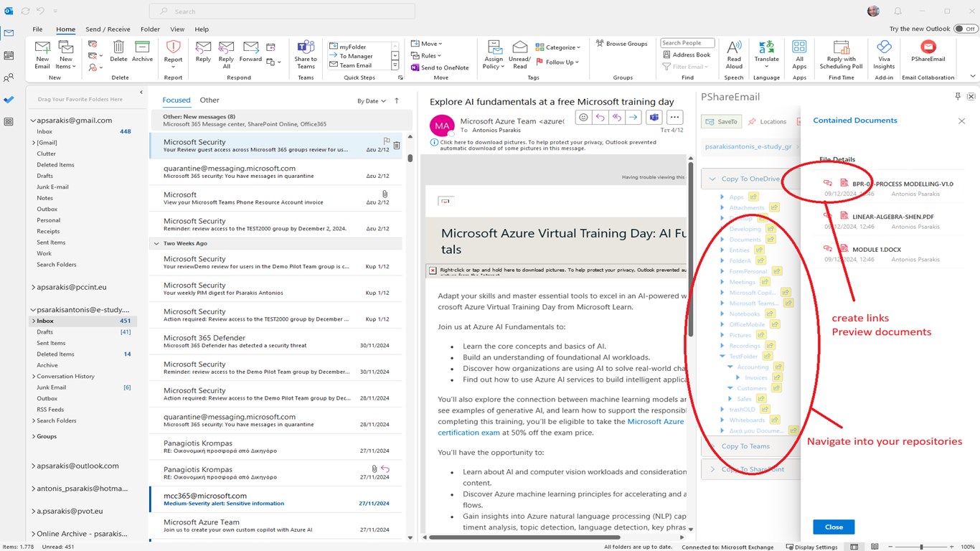Launch the PShareEmail add-in
This screenshot has width=980, height=551.
tap(928, 51)
